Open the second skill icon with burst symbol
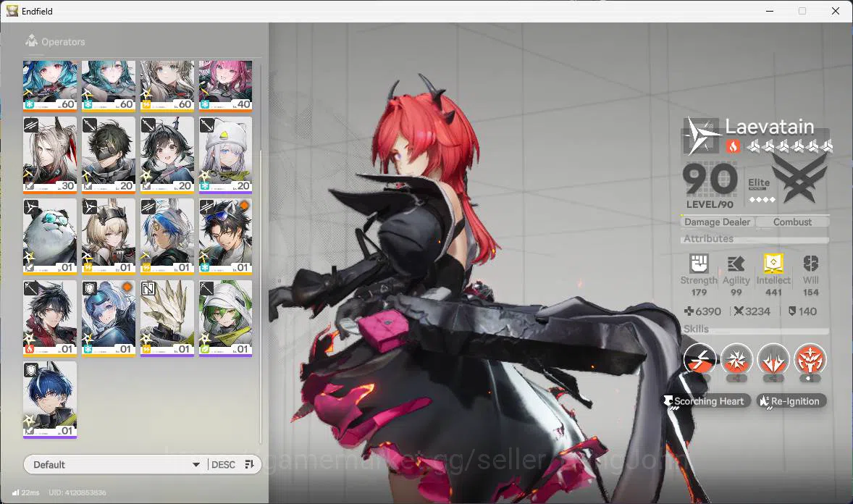The width and height of the screenshot is (853, 504). pos(736,359)
